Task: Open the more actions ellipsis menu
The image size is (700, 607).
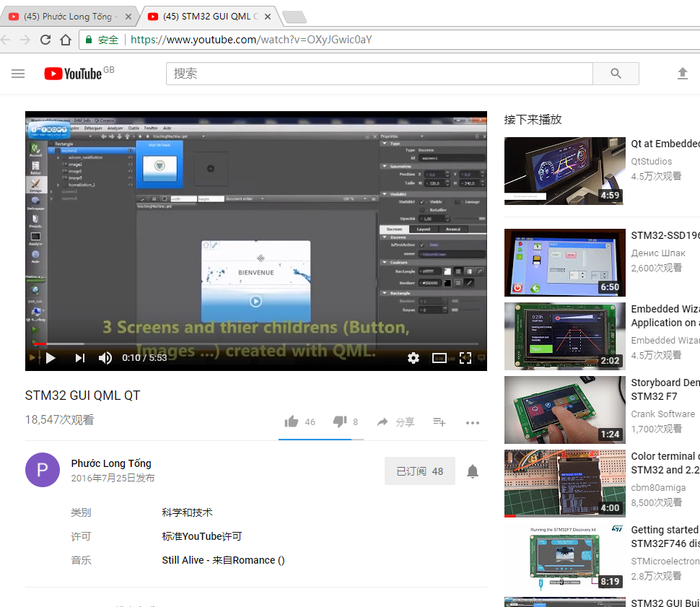Action: 473,422
